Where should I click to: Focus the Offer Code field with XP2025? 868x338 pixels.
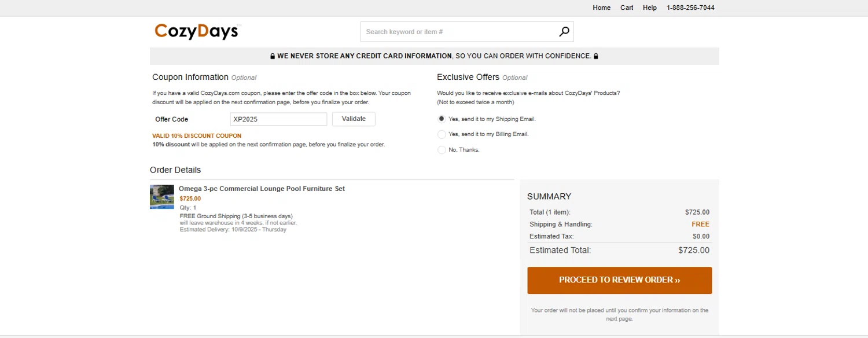(278, 119)
